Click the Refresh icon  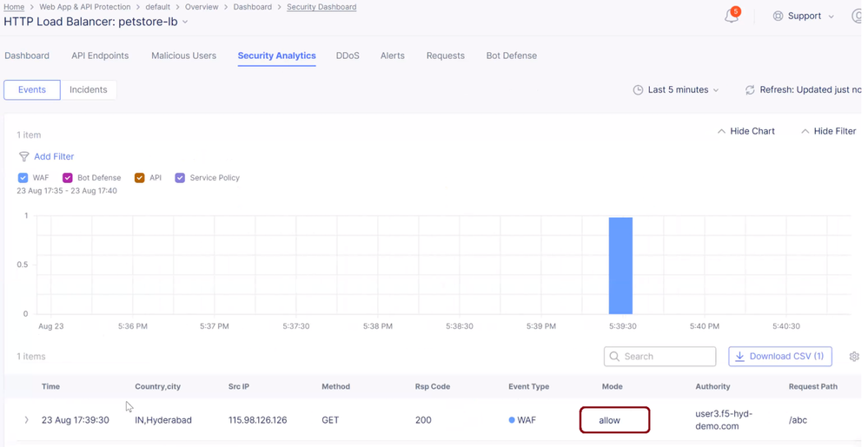[750, 90]
